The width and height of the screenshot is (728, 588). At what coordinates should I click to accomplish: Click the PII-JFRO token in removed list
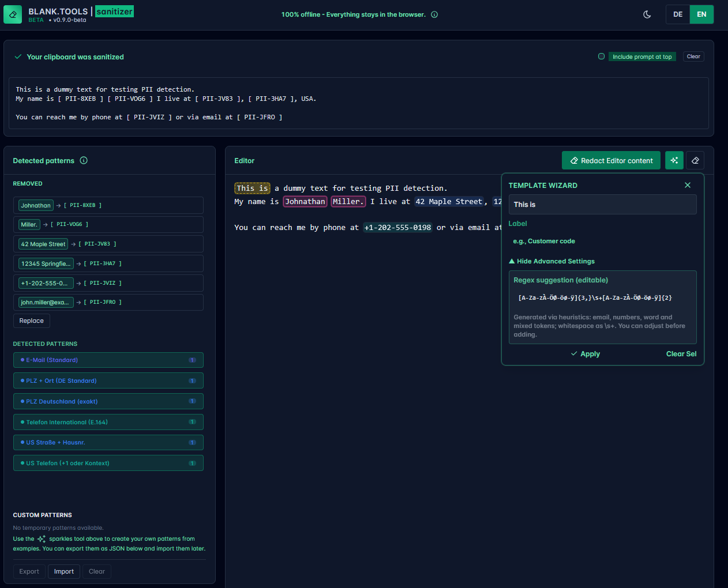pos(103,302)
